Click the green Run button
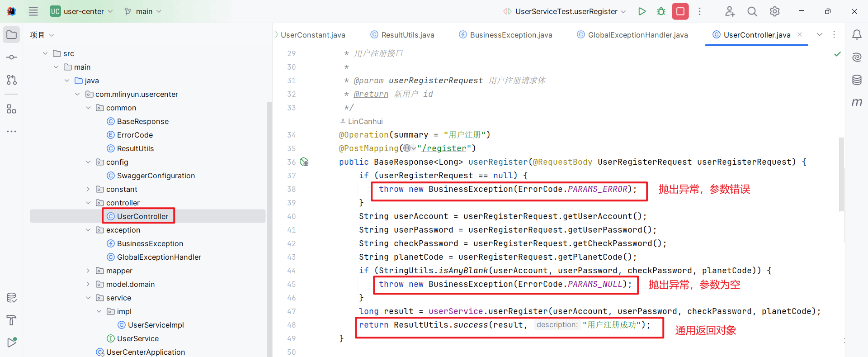The width and height of the screenshot is (868, 357). [x=642, y=11]
